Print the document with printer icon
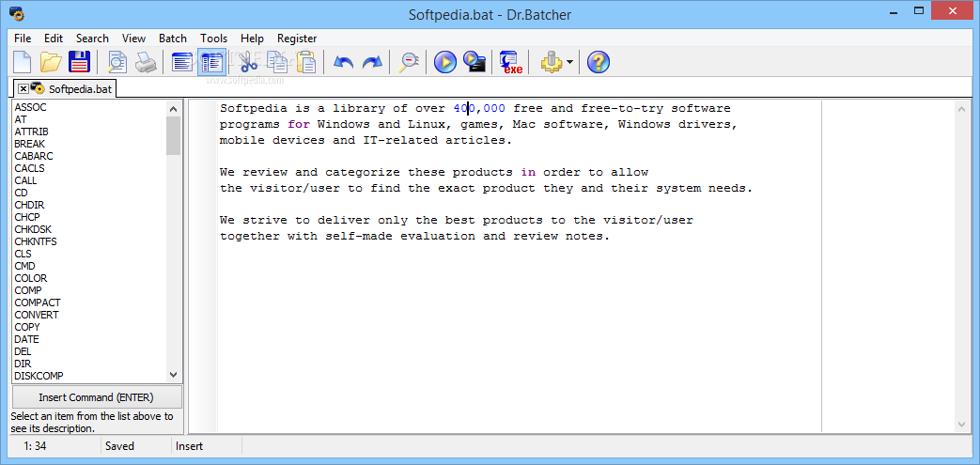This screenshot has height=465, width=980. 146,62
